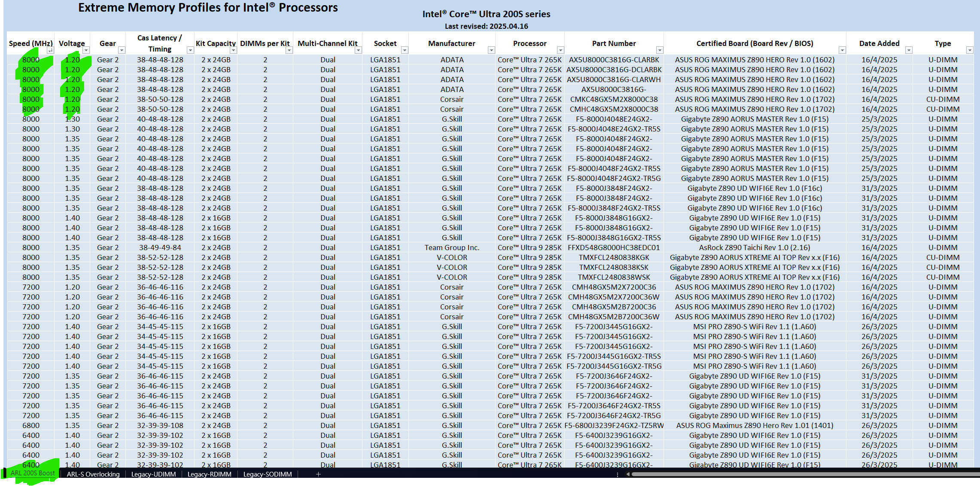Select part number cell F5-6800J3239F24GX2-TZ5RW
The height and width of the screenshot is (486, 980).
click(x=614, y=425)
